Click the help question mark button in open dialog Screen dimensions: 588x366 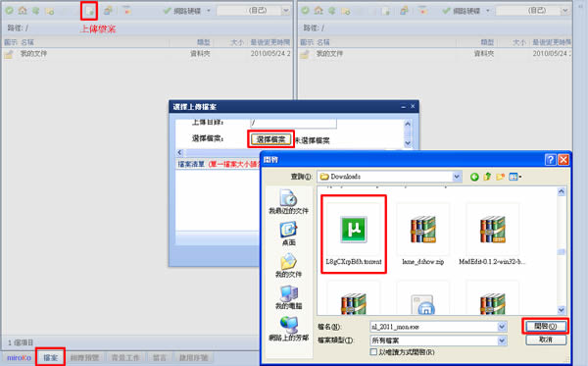[550, 160]
